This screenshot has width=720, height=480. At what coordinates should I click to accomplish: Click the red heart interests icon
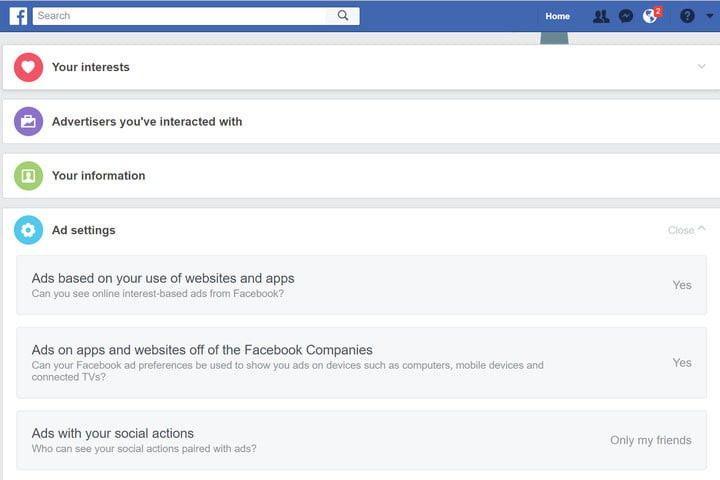click(x=28, y=67)
